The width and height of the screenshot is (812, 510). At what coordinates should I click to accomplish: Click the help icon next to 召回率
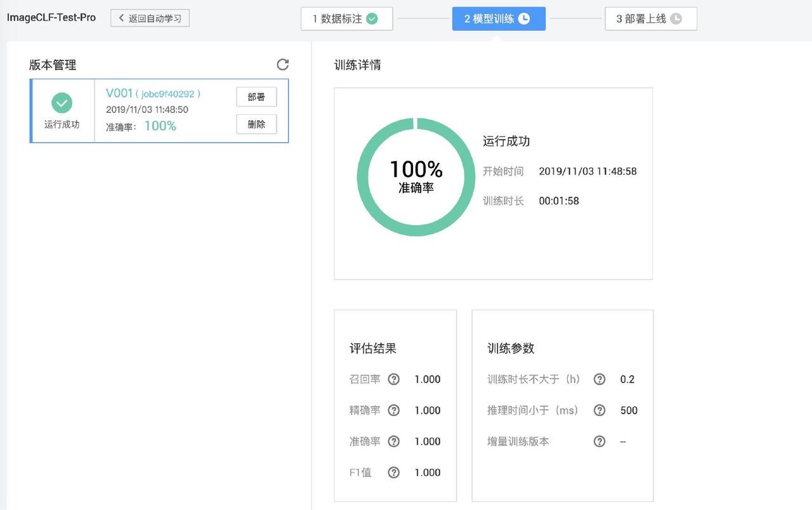[x=394, y=379]
